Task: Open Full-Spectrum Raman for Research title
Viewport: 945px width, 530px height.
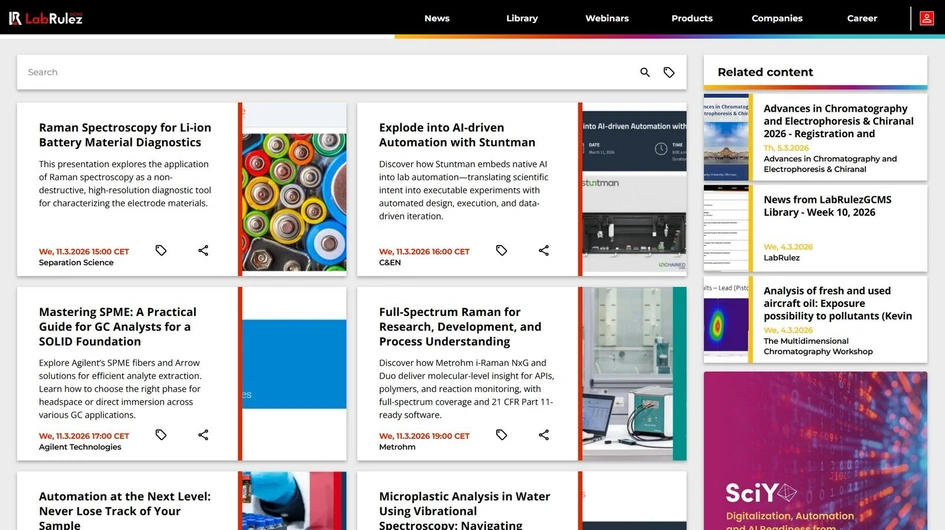Action: point(460,327)
